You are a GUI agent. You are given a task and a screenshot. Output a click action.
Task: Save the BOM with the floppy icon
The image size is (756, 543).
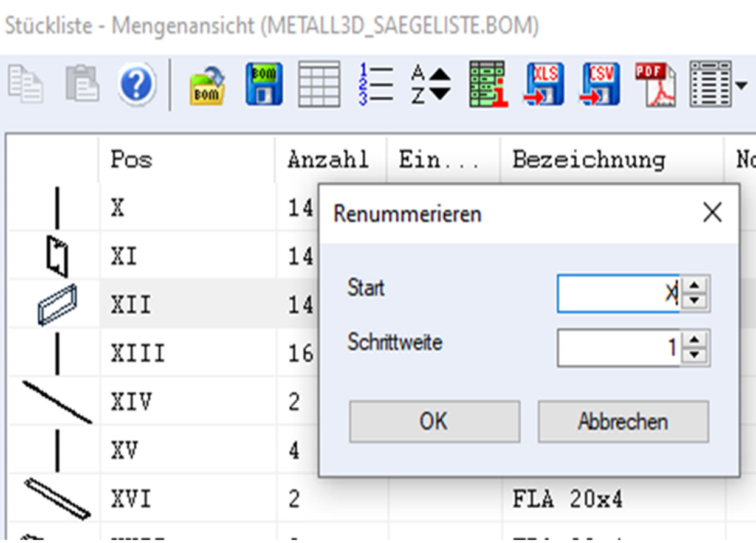(263, 84)
